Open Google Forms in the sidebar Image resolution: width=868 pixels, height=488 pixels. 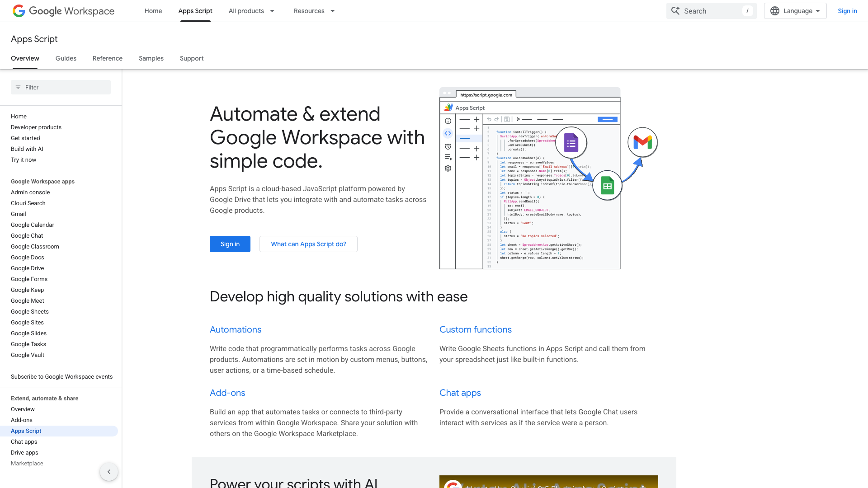point(29,279)
